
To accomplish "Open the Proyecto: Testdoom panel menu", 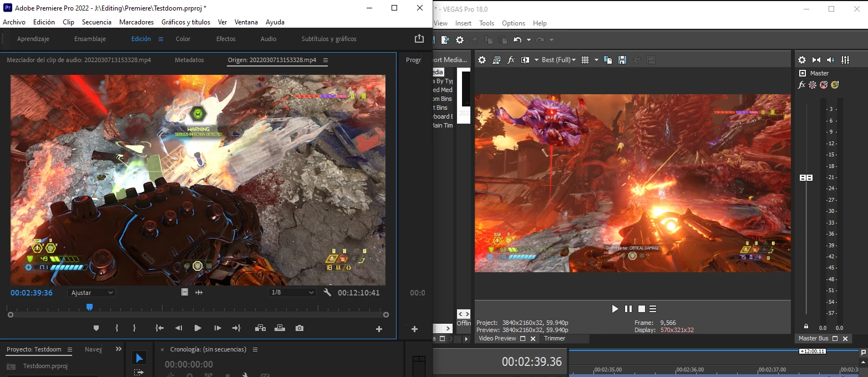I will 69,350.
